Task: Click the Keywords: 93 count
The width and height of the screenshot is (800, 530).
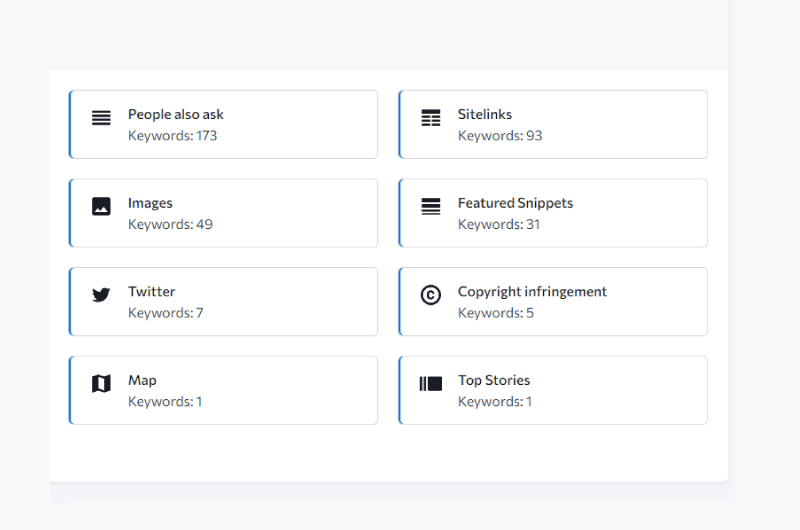Action: pos(500,136)
